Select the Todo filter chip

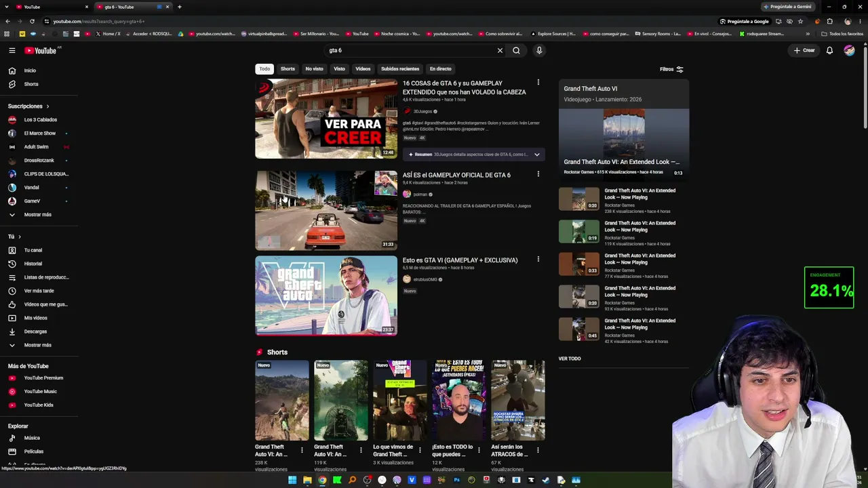[264, 68]
